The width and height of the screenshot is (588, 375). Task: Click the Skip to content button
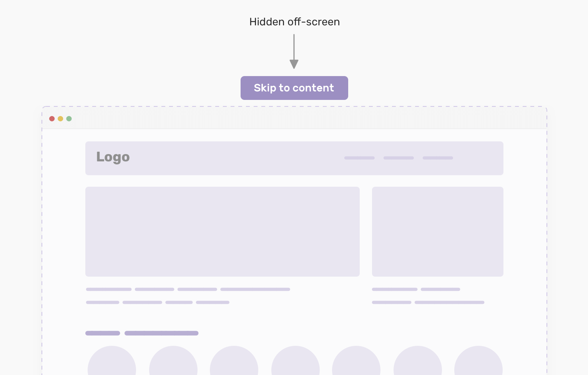pyautogui.click(x=294, y=88)
